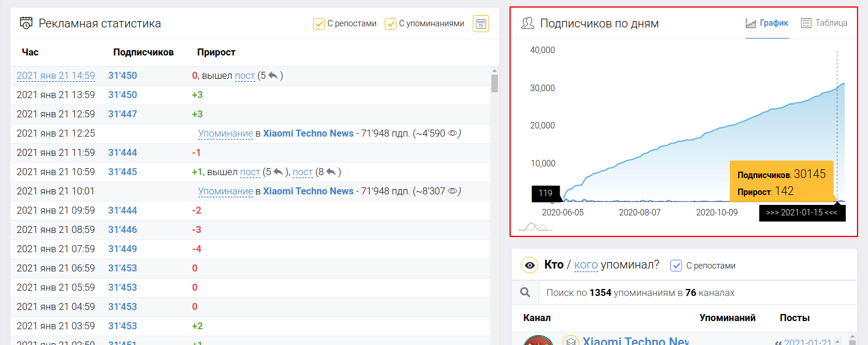868x345 pixels.
Task: Open the пост link in the 14:59 row
Action: click(245, 75)
